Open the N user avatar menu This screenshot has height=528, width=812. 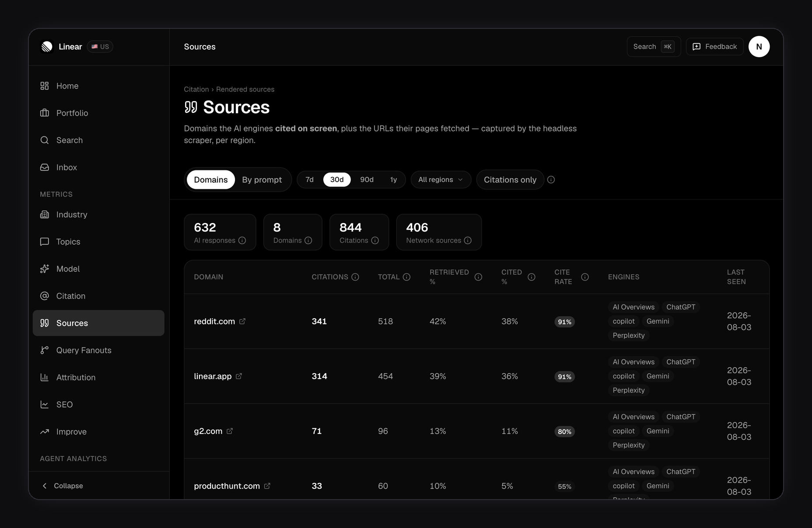759,46
